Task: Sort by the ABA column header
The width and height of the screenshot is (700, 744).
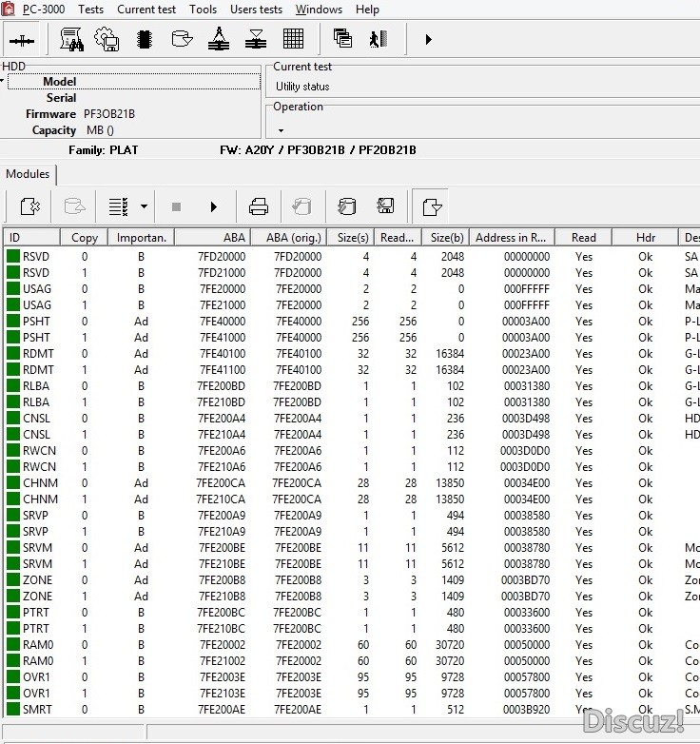Action: click(213, 238)
